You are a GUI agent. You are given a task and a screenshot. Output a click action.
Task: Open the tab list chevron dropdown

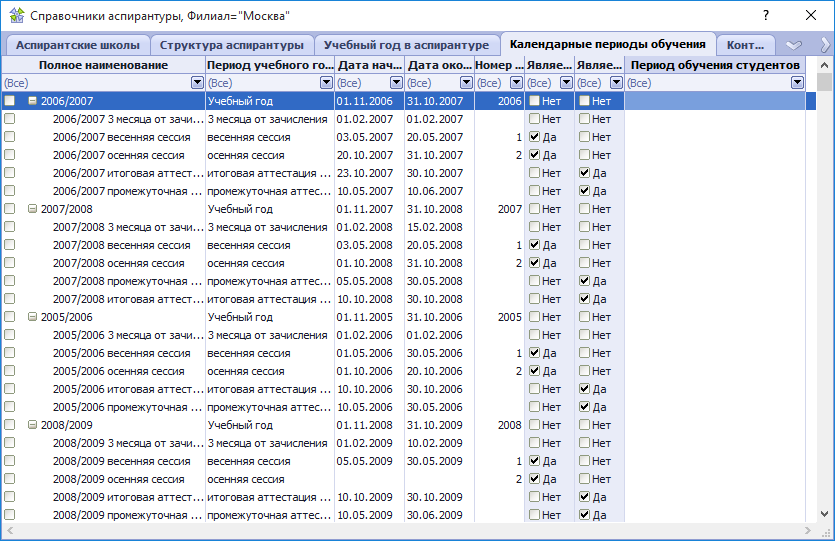(x=794, y=45)
